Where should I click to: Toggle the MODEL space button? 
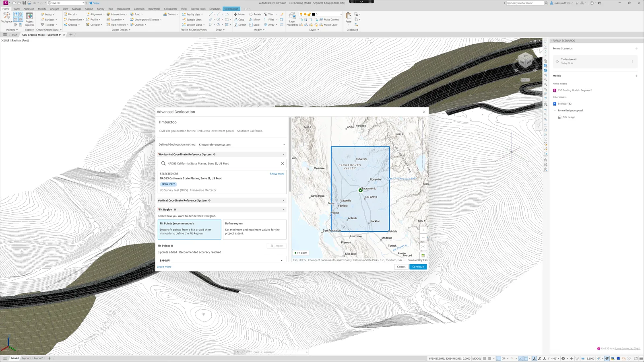pos(477,358)
